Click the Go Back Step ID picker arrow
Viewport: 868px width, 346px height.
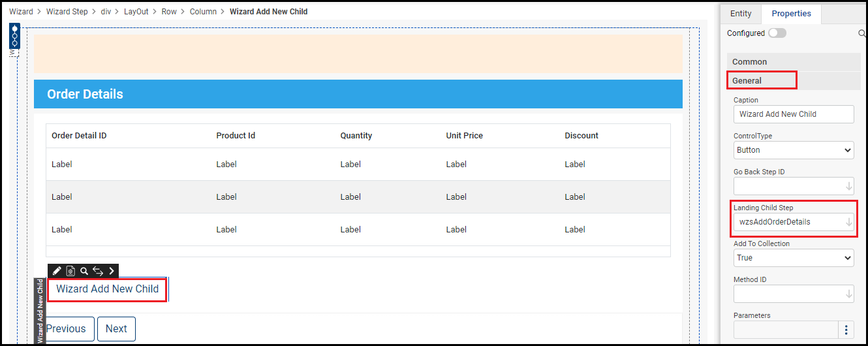tap(848, 186)
